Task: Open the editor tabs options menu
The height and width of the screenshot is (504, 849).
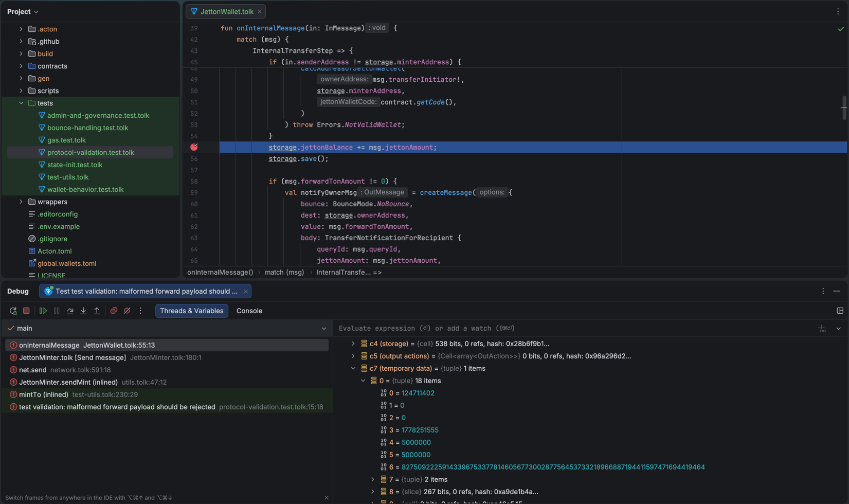Action: [838, 11]
